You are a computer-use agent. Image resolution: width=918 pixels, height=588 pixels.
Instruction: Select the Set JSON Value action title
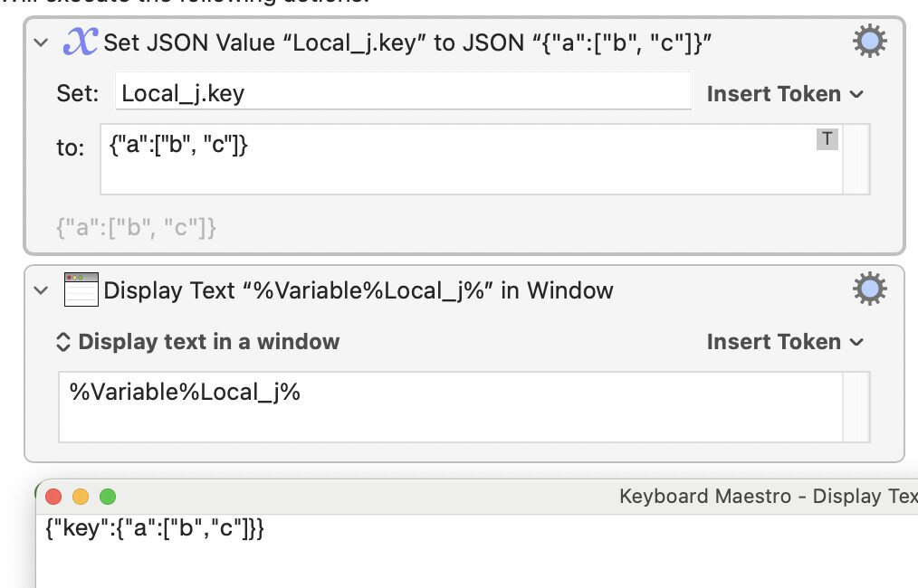(407, 43)
